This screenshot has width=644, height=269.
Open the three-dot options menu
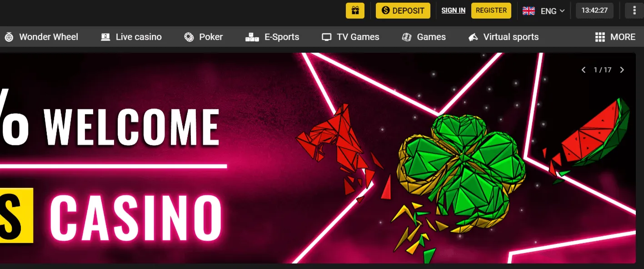(634, 10)
